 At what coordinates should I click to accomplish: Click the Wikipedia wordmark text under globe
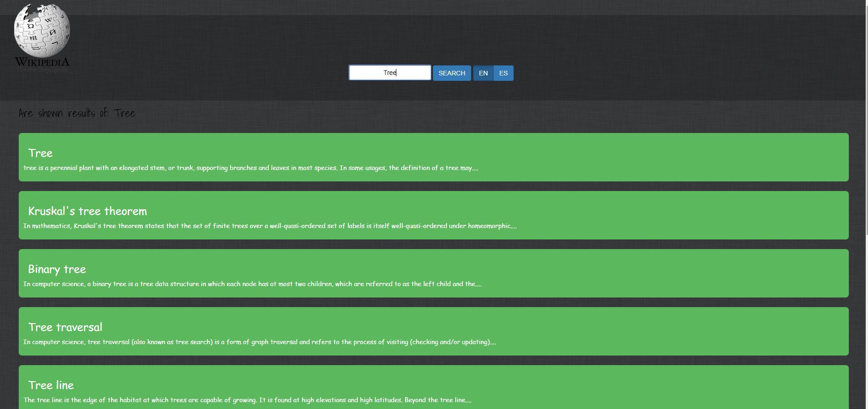[x=42, y=62]
